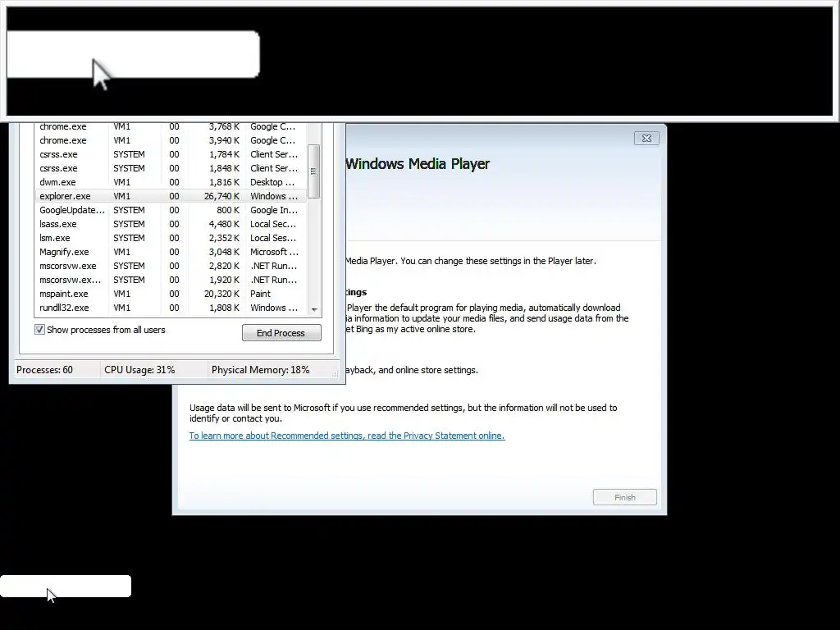The width and height of the screenshot is (840, 630).
Task: Open the Privacy Statement online link
Action: (x=347, y=436)
